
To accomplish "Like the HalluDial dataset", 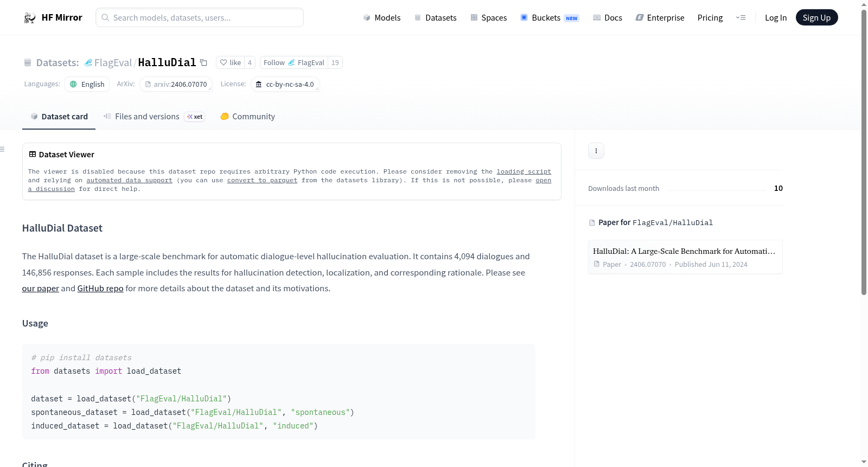I will point(231,62).
